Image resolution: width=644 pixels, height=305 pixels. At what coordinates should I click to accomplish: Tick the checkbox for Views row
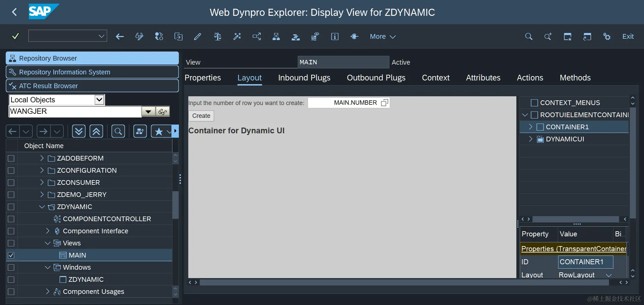point(11,243)
